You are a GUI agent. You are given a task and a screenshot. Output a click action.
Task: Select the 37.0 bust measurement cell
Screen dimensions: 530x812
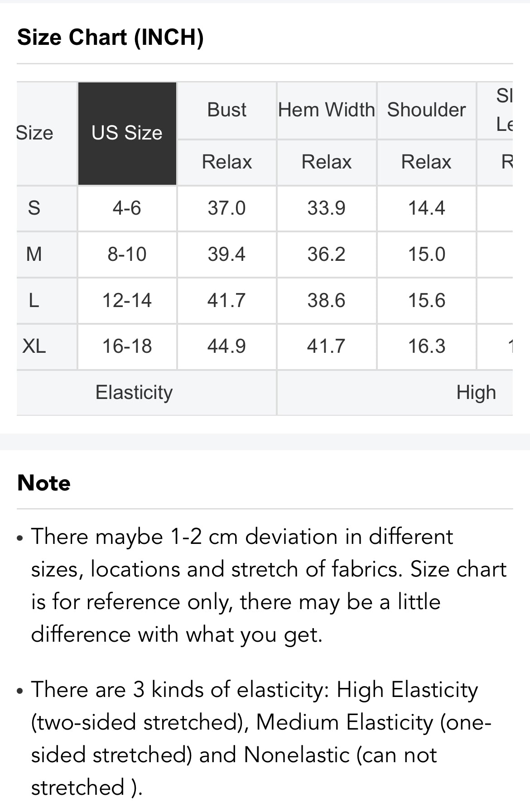click(x=226, y=208)
